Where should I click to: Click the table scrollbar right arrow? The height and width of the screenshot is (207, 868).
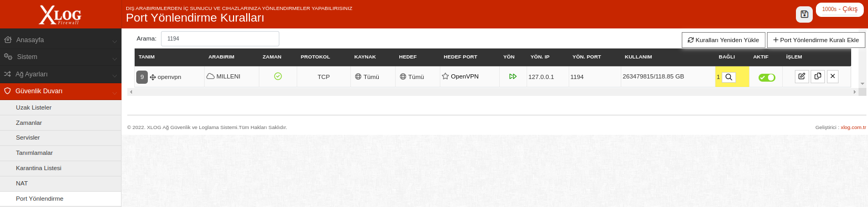[855, 92]
